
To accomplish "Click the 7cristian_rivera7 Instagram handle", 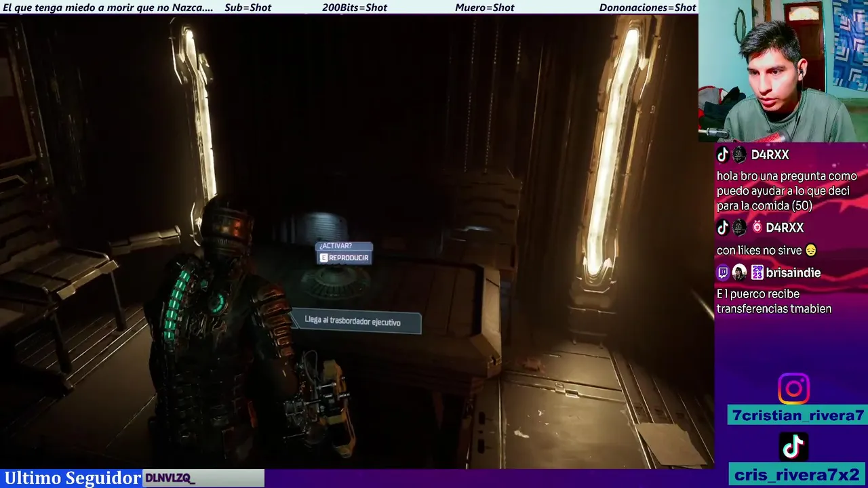I will (797, 415).
